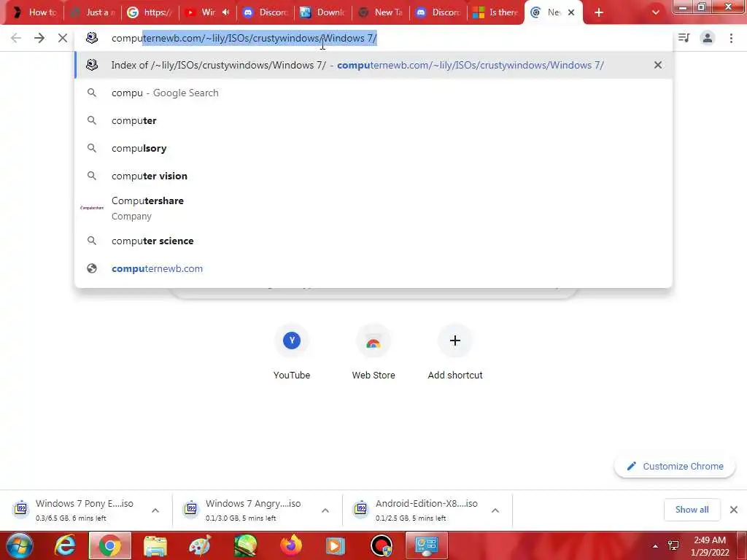
Task: Launch Firefox from the taskbar
Action: pyautogui.click(x=290, y=545)
